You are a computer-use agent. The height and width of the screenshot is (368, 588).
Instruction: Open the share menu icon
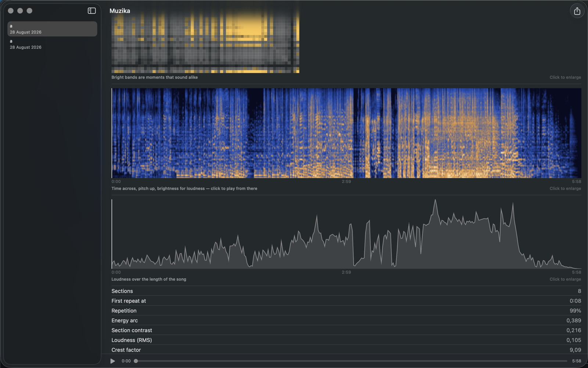(x=577, y=11)
